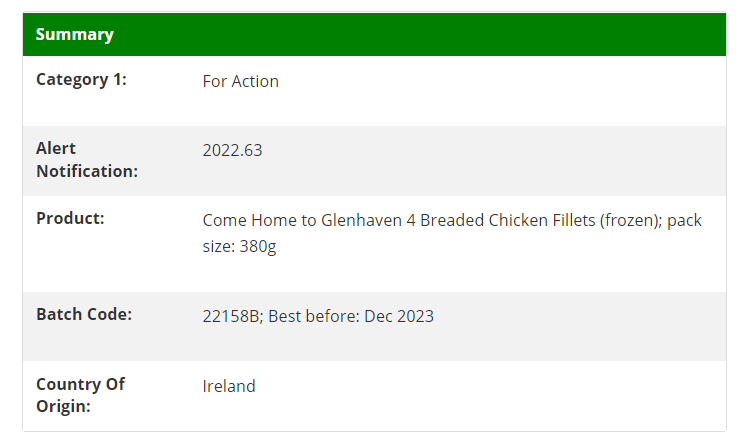This screenshot has width=741, height=440.
Task: Click the Alert Notification row background
Action: pyautogui.click(x=374, y=161)
